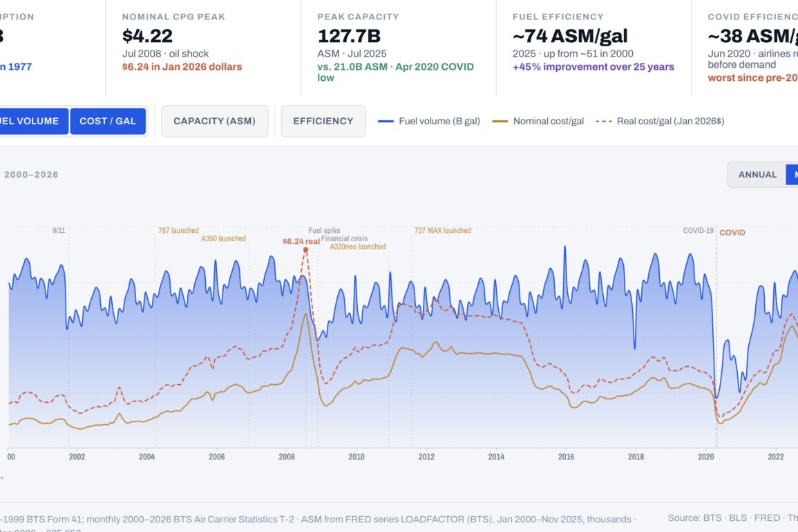Screen dimensions: 798x532
Task: Toggle the Fuel Volume series button
Action: 33,121
